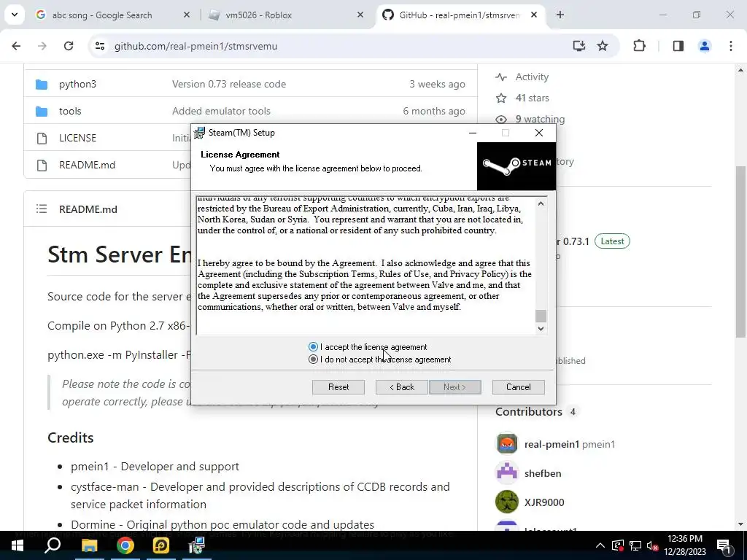Screen dimensions: 747x560
Task: Select 'I accept the license agreement' radio button
Action: [x=313, y=346]
